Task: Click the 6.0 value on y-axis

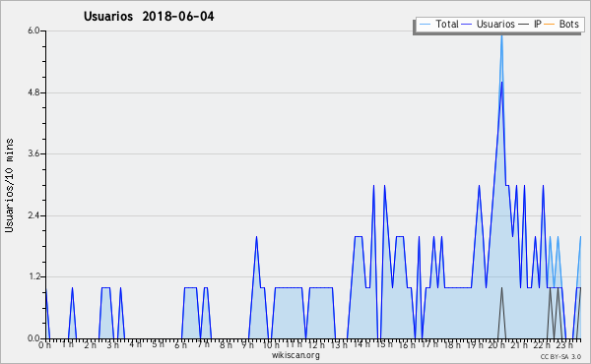Action: (33, 30)
